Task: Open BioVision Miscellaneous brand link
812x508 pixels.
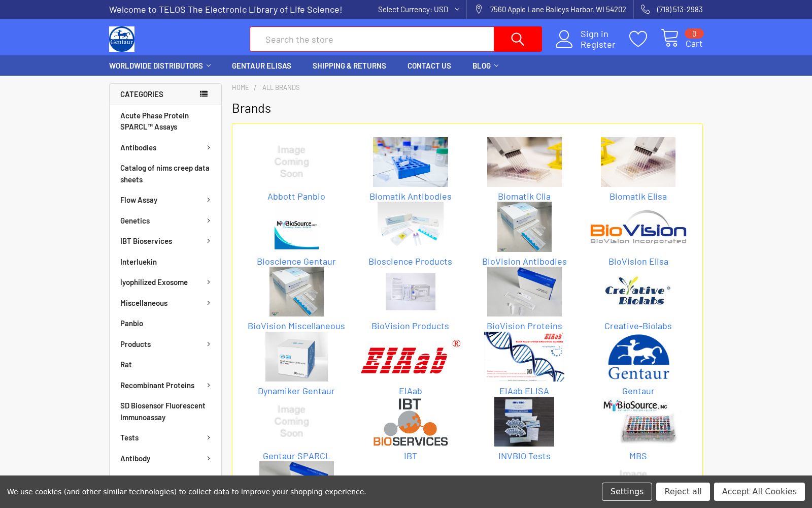Action: (x=296, y=326)
